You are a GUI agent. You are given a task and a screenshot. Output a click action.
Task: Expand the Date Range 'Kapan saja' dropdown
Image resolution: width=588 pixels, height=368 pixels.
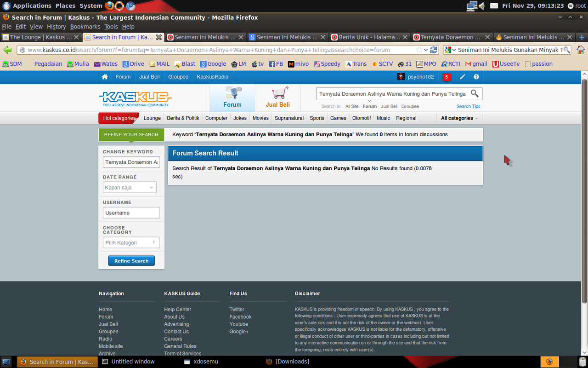click(130, 187)
